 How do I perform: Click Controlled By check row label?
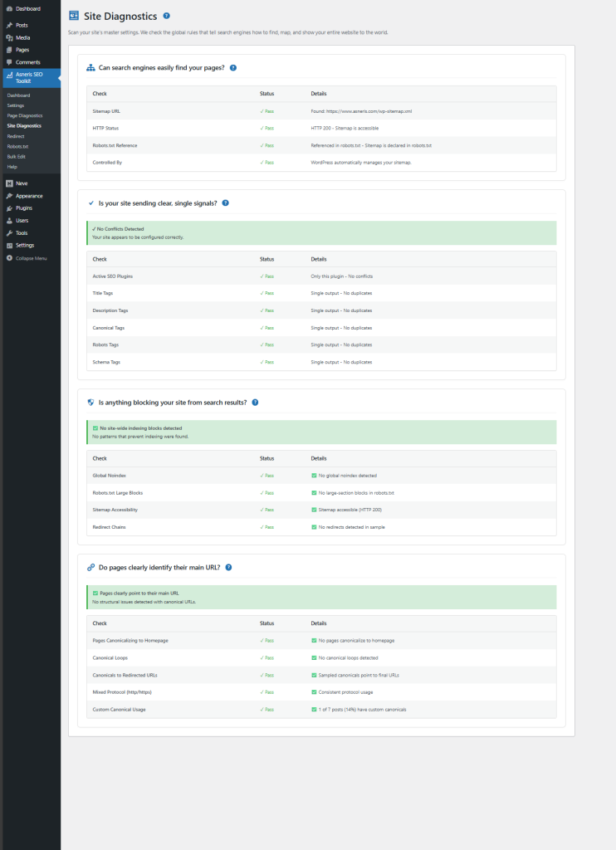tap(107, 163)
